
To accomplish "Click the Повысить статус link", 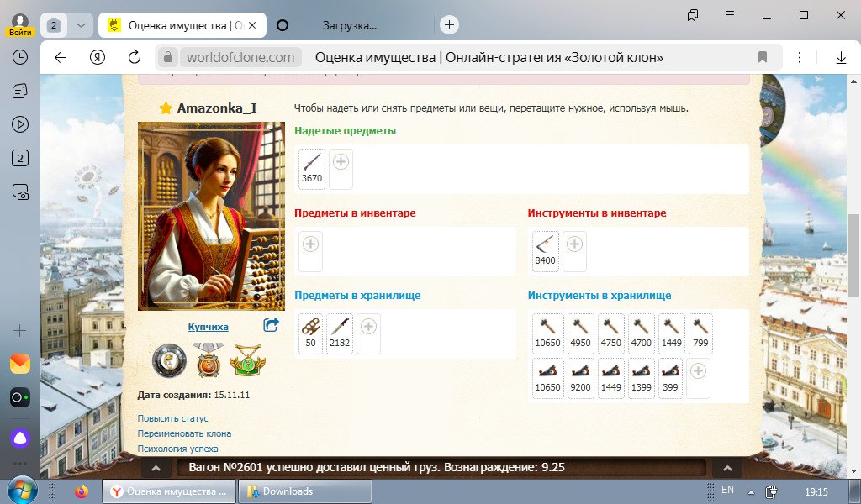I will [x=172, y=418].
